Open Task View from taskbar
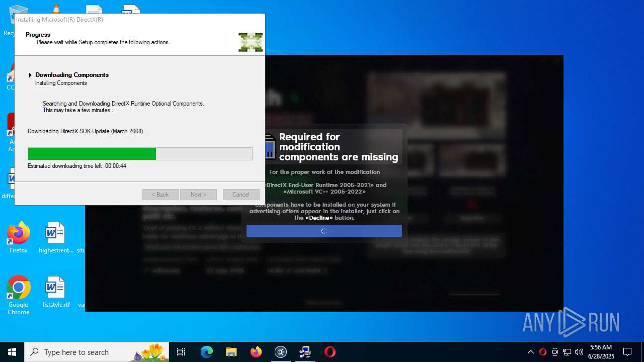644x362 pixels. click(x=181, y=352)
